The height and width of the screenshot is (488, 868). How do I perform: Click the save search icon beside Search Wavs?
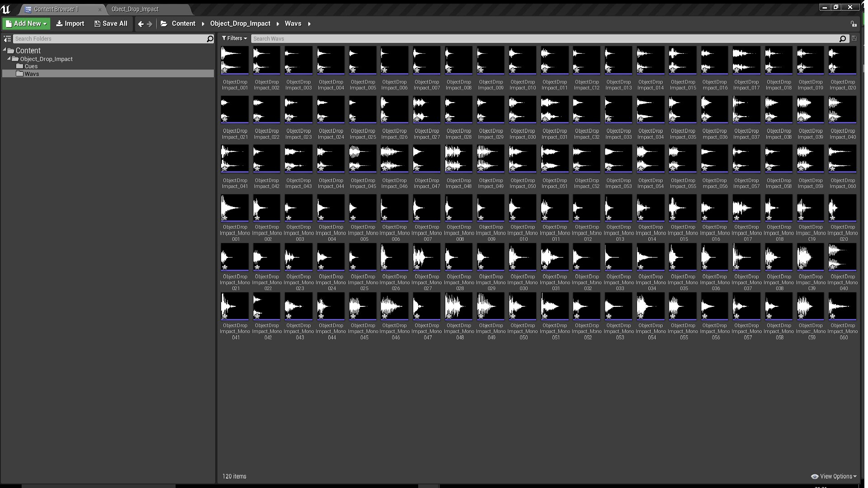click(x=854, y=38)
